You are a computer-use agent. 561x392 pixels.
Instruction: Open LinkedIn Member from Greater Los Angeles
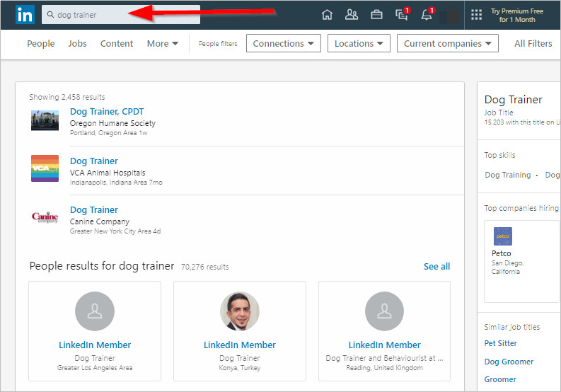pos(95,345)
